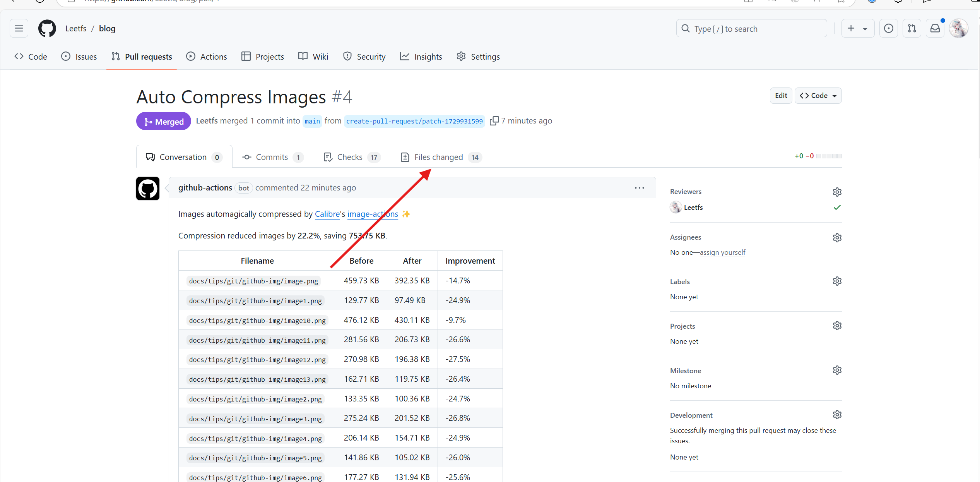Viewport: 980px width, 482px height.
Task: Open the notifications inbox icon
Action: coord(935,28)
